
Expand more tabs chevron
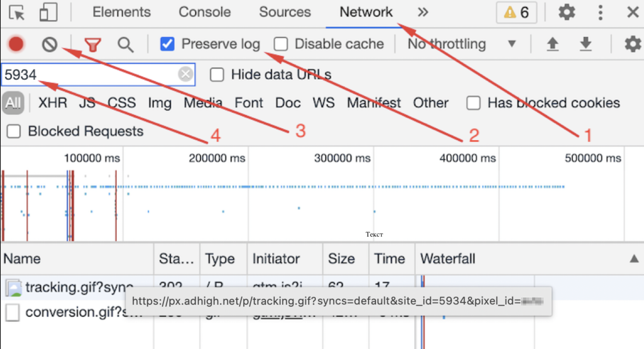(423, 12)
